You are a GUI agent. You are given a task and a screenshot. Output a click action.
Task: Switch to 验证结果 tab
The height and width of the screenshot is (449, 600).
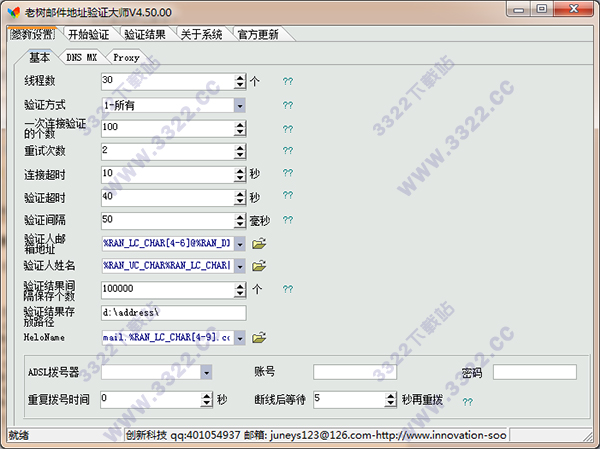click(145, 34)
